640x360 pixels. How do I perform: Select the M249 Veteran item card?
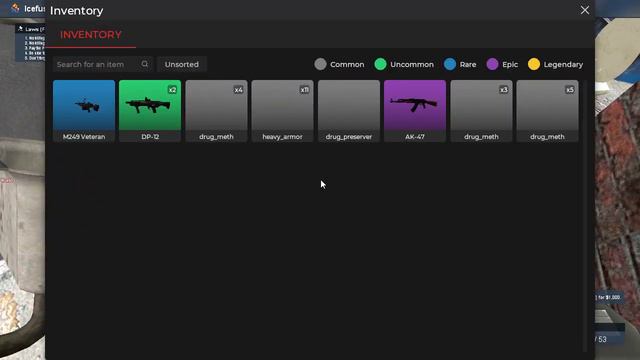84,111
